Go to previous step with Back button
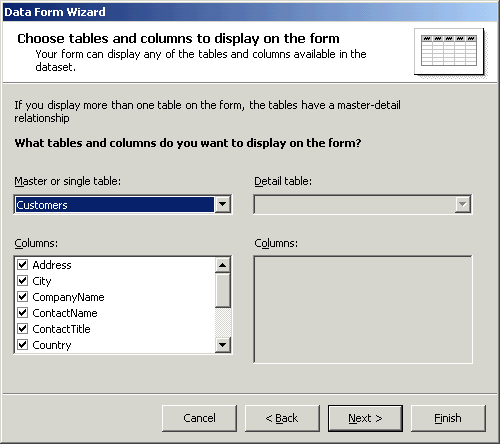The image size is (500, 444). pyautogui.click(x=282, y=418)
